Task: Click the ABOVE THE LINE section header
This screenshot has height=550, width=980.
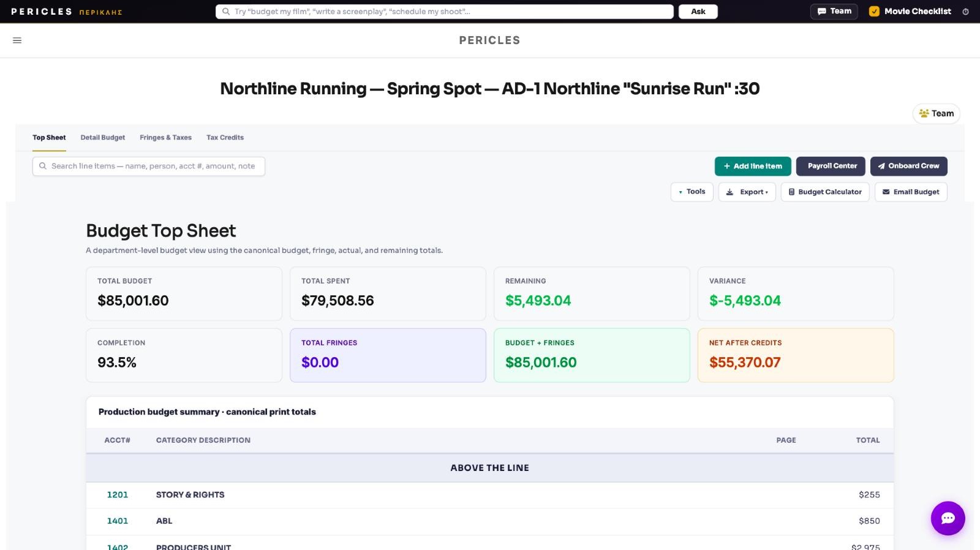Action: coord(490,468)
